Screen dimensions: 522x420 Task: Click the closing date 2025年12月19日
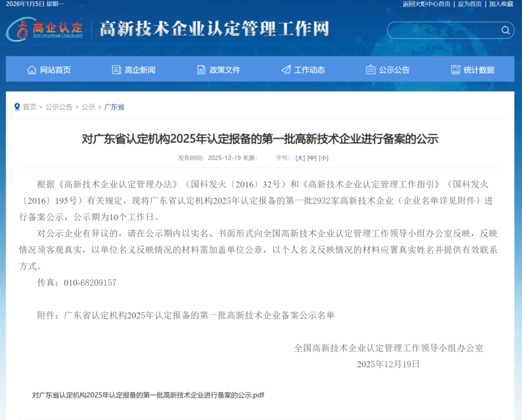[388, 364]
